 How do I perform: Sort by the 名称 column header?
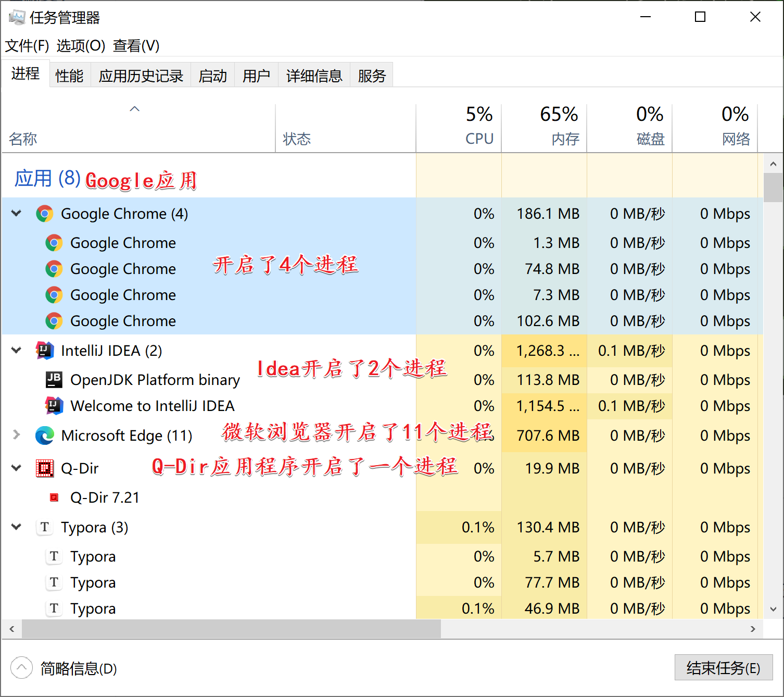(138, 129)
